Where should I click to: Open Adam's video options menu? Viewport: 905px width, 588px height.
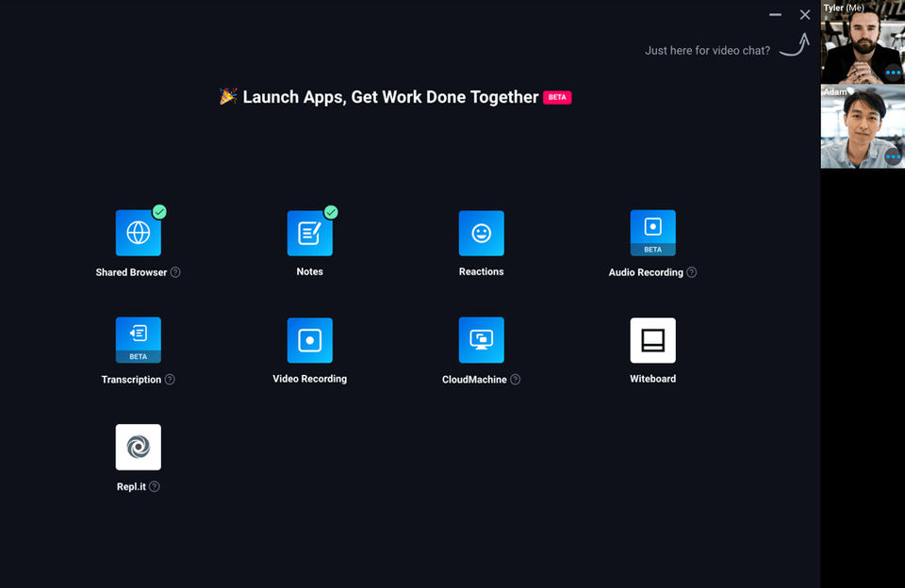click(x=893, y=156)
